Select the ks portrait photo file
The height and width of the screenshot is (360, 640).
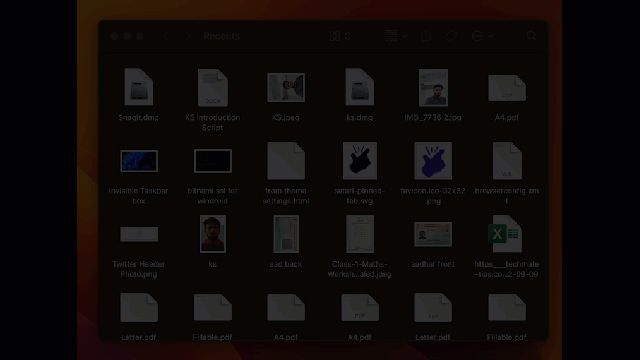click(213, 234)
